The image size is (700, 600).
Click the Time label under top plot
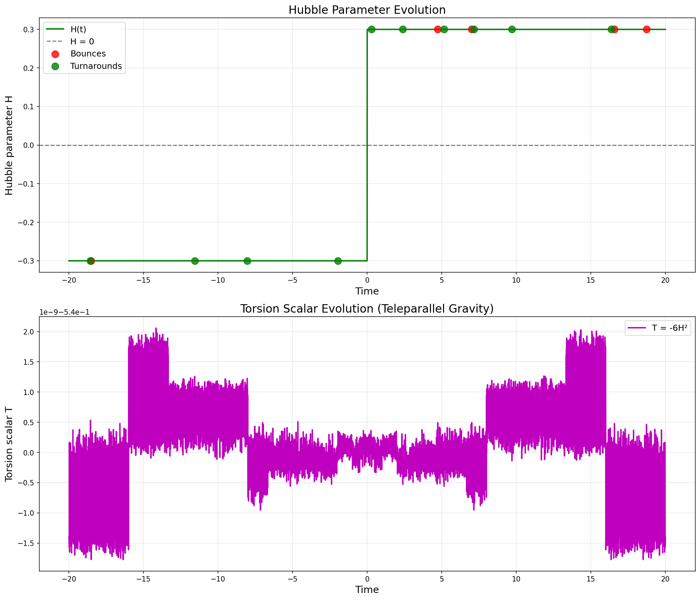tap(367, 291)
